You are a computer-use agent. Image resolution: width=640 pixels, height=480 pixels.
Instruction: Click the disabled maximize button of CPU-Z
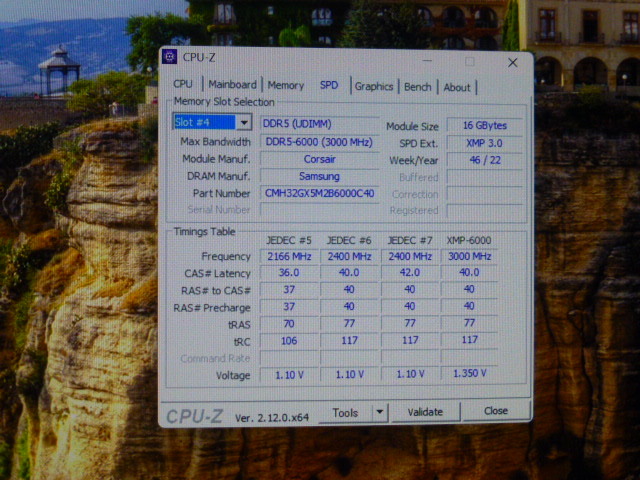click(x=470, y=62)
